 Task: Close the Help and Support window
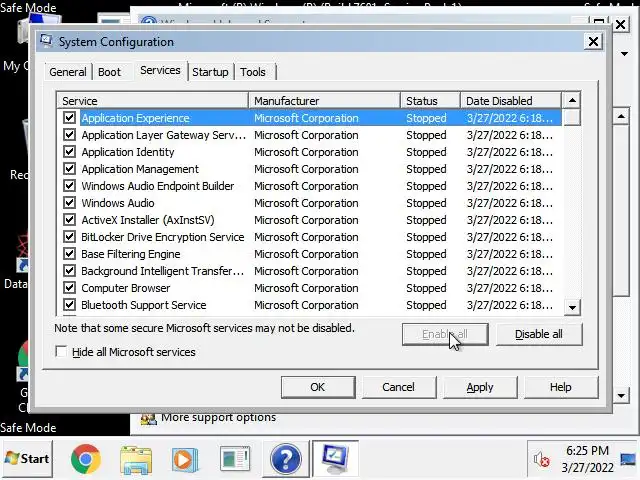[620, 24]
